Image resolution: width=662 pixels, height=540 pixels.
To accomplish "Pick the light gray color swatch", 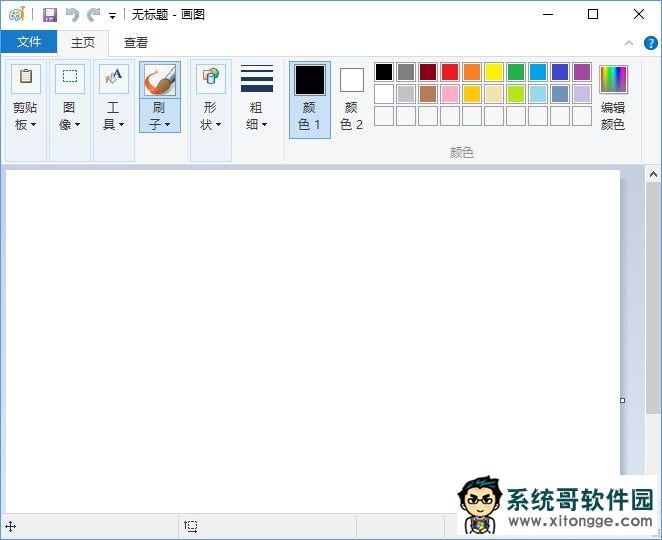I will (x=406, y=94).
